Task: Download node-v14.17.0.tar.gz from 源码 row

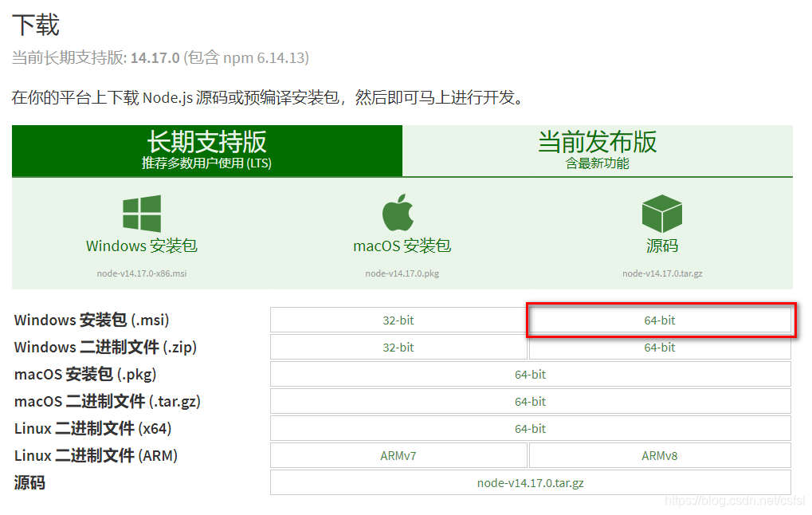Action: [530, 483]
